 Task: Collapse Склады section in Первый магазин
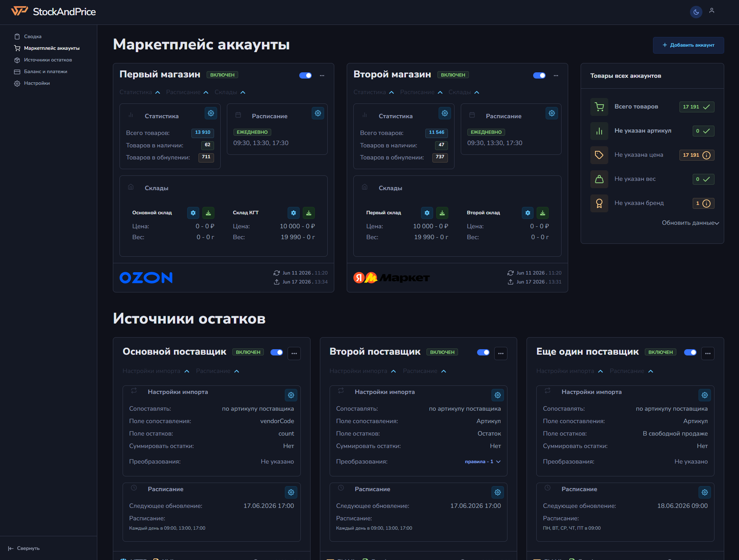(x=230, y=92)
